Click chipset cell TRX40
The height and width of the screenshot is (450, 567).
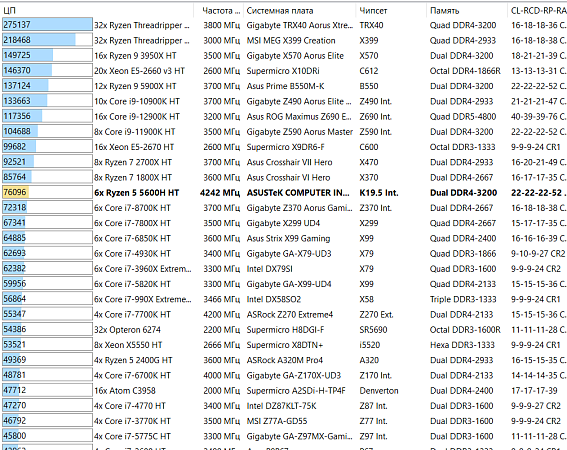[371, 25]
